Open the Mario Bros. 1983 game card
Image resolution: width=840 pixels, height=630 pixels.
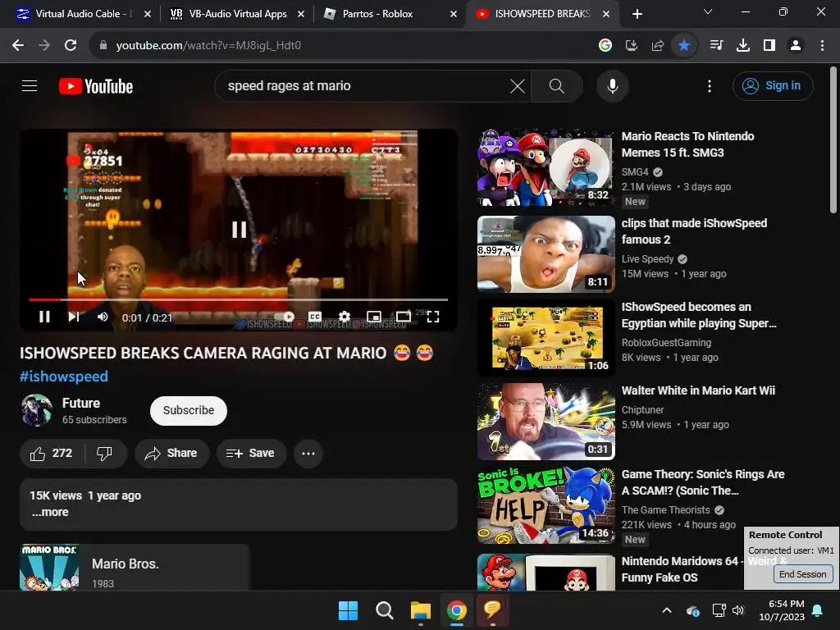[x=135, y=568]
